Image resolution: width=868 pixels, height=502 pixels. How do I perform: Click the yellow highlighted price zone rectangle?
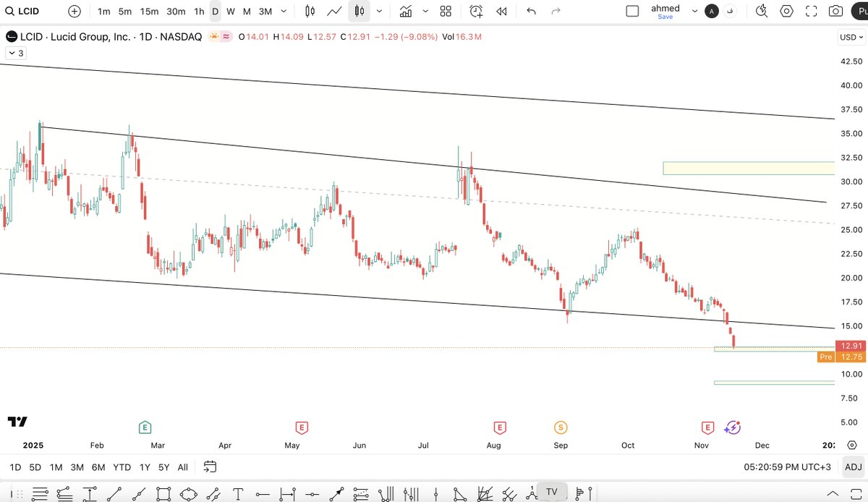pyautogui.click(x=749, y=169)
